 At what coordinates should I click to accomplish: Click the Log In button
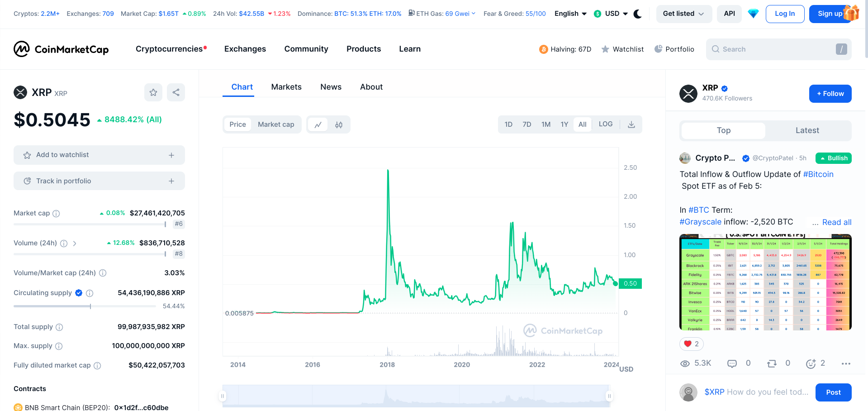pyautogui.click(x=785, y=14)
